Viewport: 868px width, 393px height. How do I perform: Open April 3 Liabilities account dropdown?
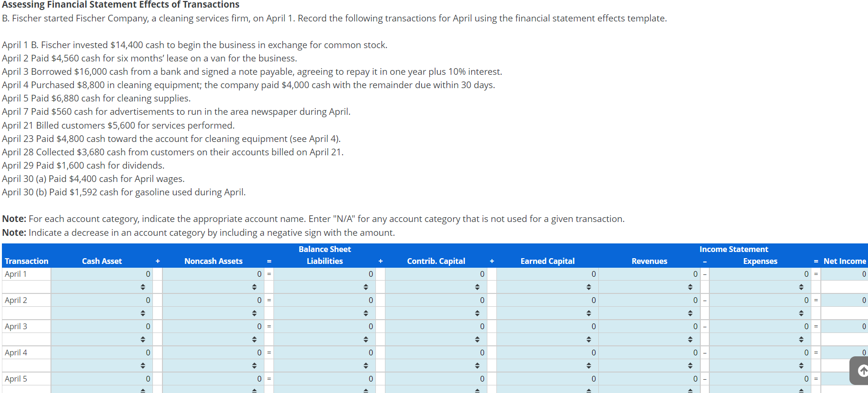click(324, 339)
